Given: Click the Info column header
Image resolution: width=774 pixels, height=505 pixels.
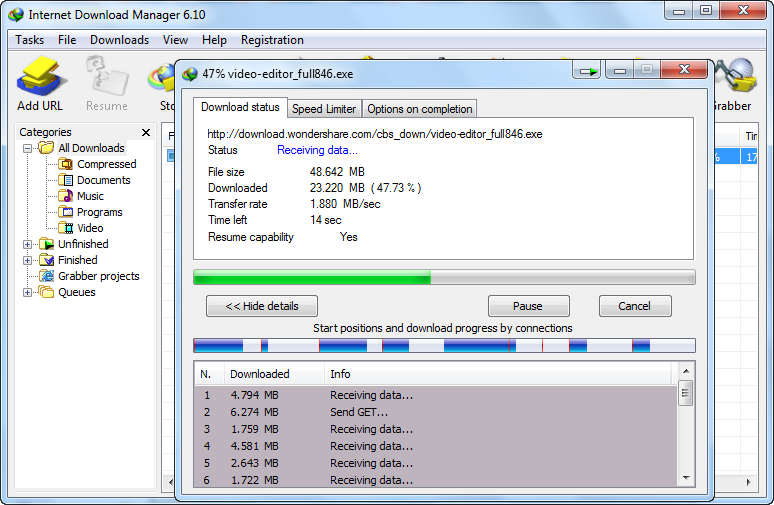Looking at the screenshot, I should tap(499, 374).
